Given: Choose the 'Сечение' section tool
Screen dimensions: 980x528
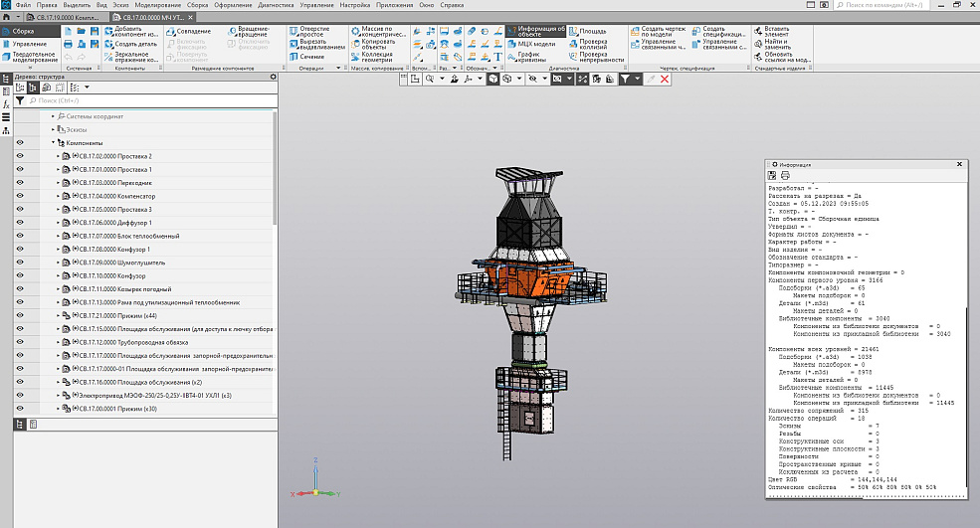Looking at the screenshot, I should click(311, 57).
